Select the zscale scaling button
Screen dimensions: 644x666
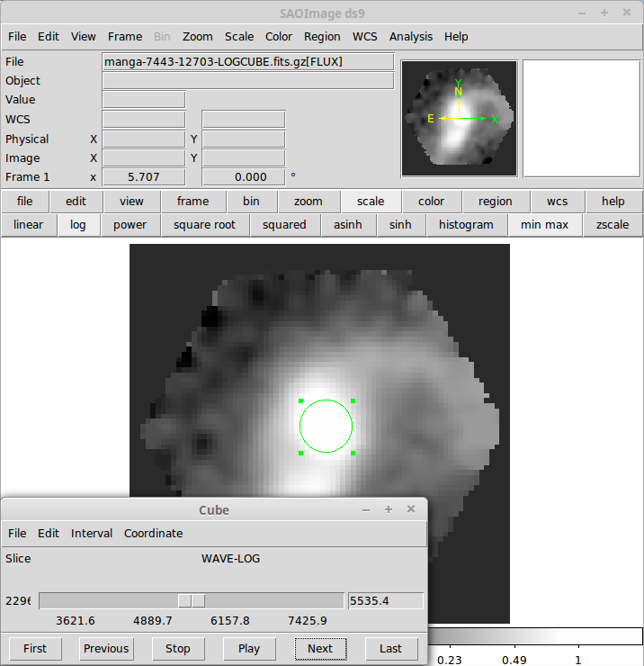tap(612, 225)
